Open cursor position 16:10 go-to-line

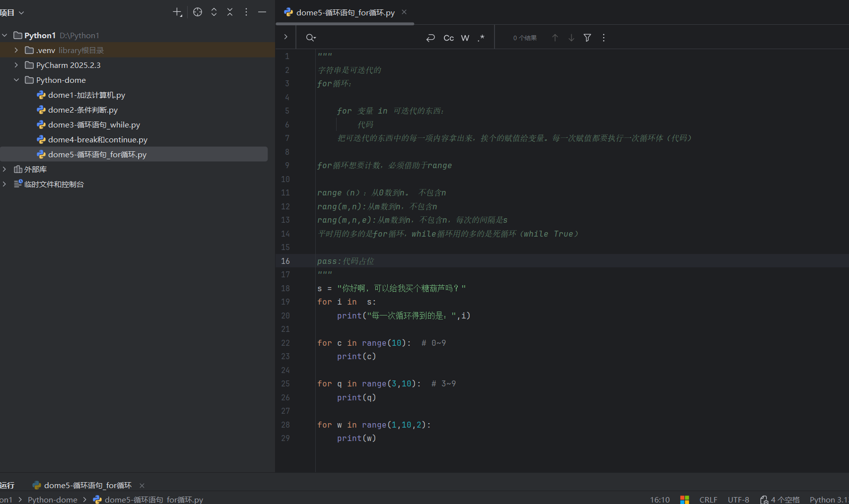pyautogui.click(x=660, y=500)
